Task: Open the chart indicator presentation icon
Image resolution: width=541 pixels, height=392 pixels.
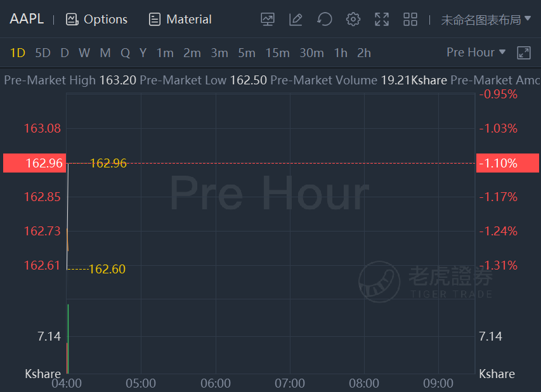Action: pyautogui.click(x=268, y=19)
